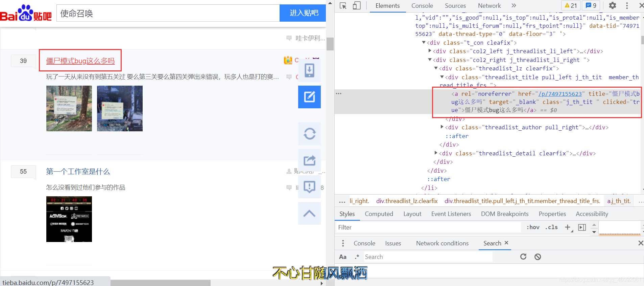This screenshot has height=286, width=644.
Task: Click the mobile download sidebar icon
Action: (309, 70)
